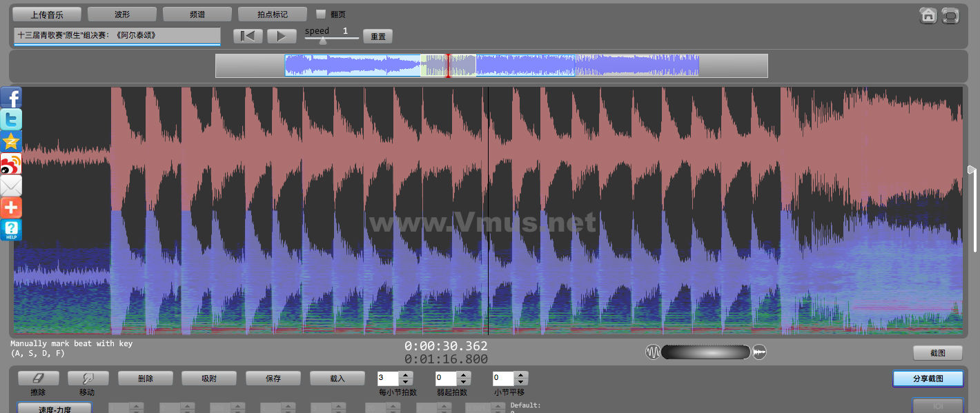Click the speed slider handle
Viewport: 980px width, 413px height.
tap(322, 40)
